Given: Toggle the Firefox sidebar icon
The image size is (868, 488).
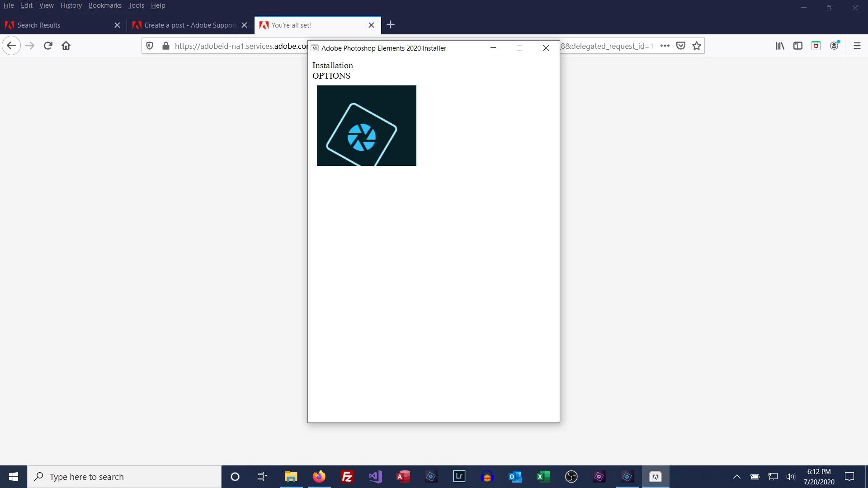Looking at the screenshot, I should 798,46.
